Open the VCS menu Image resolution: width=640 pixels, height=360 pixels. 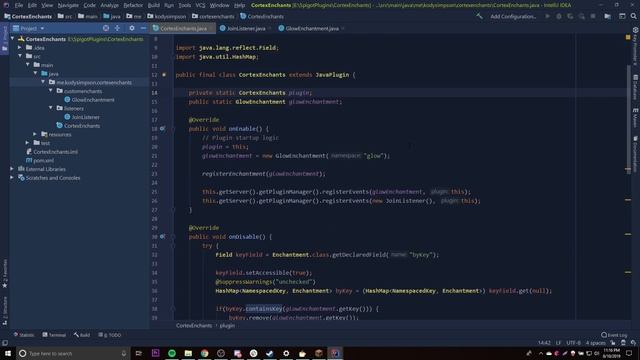(x=200, y=5)
